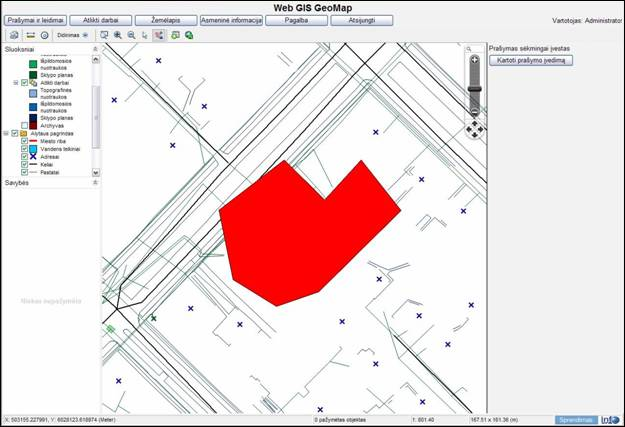Collapse the Savybės panel header arrow
Image resolution: width=625 pixels, height=427 pixels.
95,182
